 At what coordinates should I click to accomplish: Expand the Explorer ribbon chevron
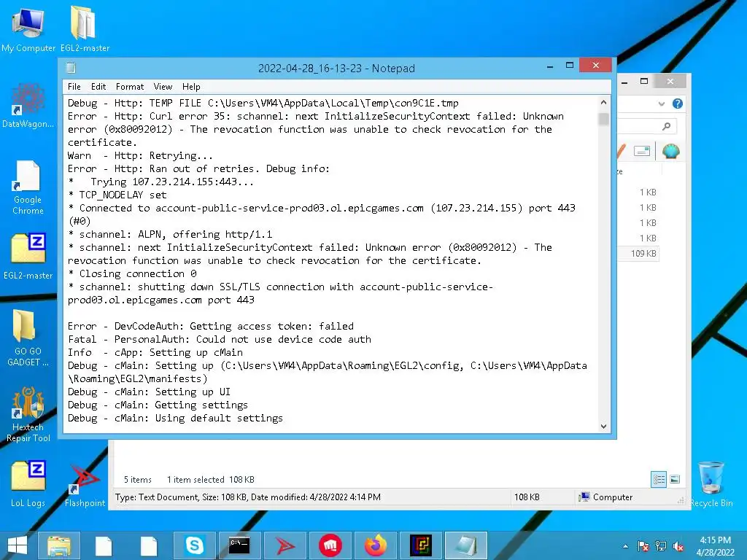click(661, 104)
